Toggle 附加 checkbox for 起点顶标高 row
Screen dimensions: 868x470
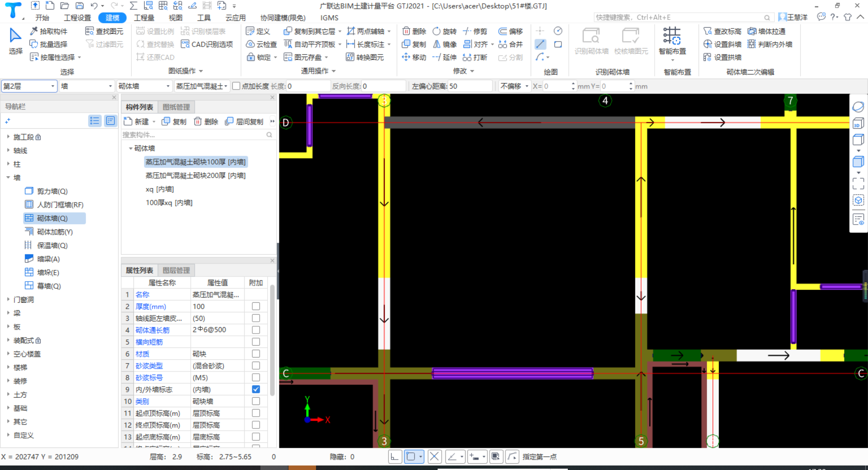tap(256, 413)
